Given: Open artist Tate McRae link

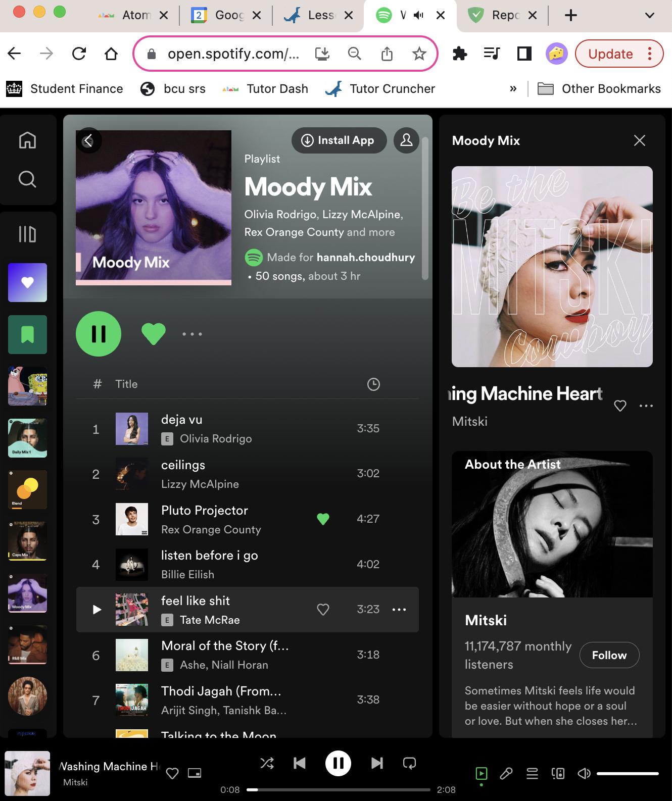Looking at the screenshot, I should click(210, 620).
